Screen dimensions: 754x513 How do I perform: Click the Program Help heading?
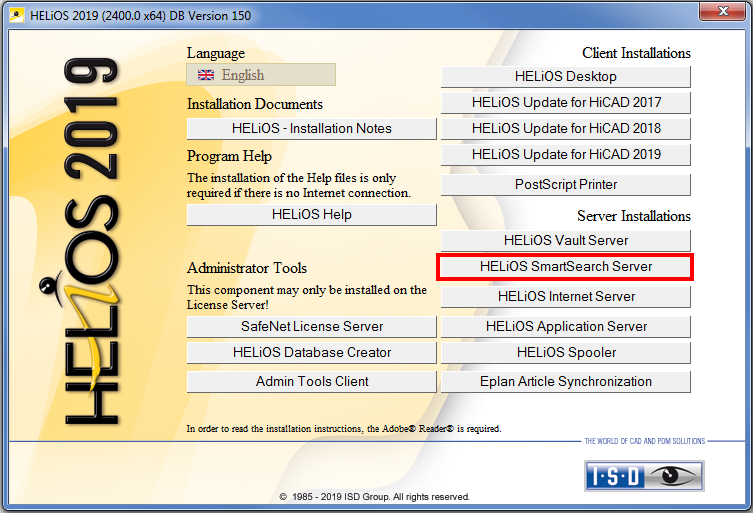[x=229, y=156]
